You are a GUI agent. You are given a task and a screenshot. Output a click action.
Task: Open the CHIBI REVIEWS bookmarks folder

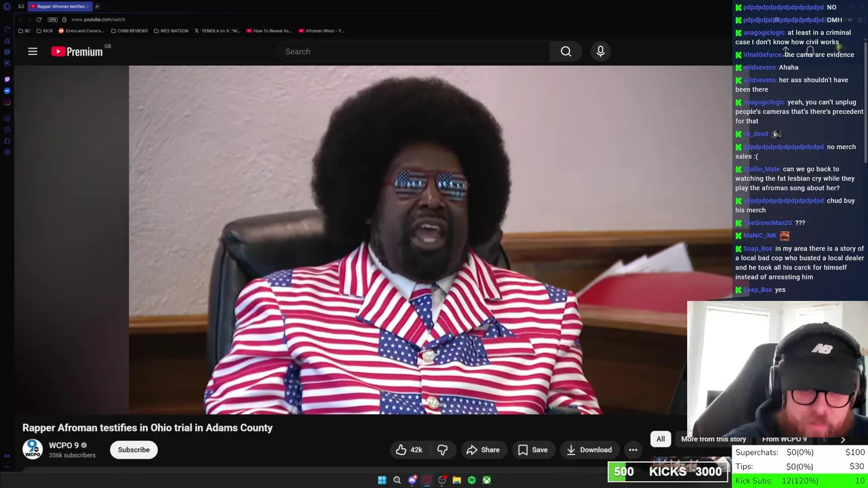click(x=130, y=30)
